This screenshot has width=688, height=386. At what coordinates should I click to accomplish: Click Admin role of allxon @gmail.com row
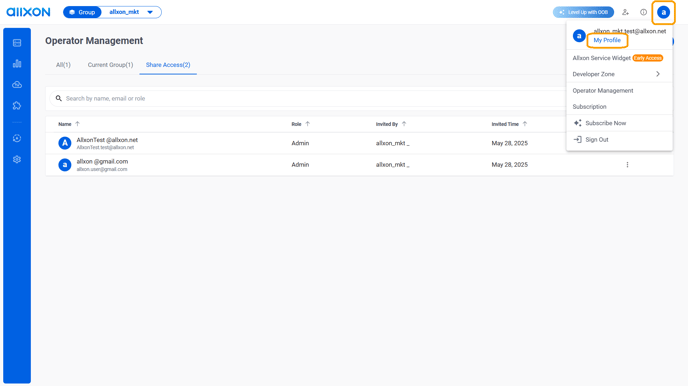click(x=300, y=165)
